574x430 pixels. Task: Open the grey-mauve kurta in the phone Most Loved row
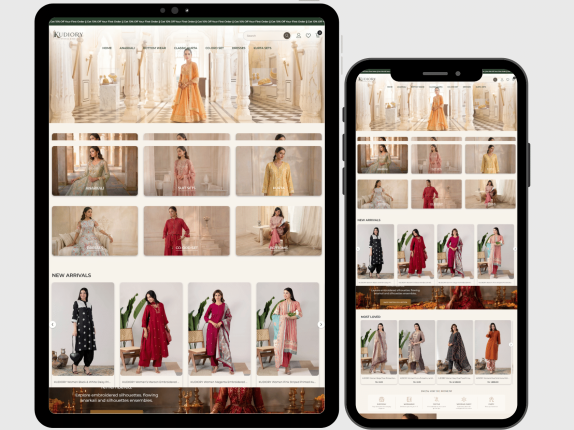tap(417, 351)
